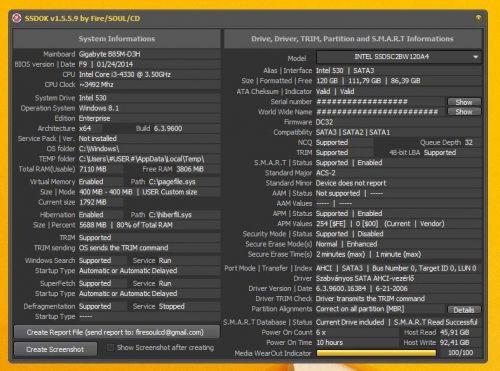Click OS sends the TRIM command text
500x371 pixels.
(124, 248)
